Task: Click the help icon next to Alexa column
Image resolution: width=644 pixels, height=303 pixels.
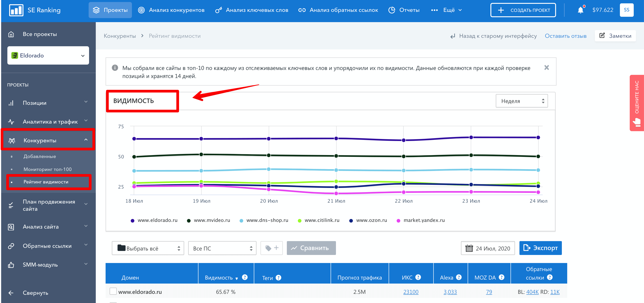Action: point(459,277)
